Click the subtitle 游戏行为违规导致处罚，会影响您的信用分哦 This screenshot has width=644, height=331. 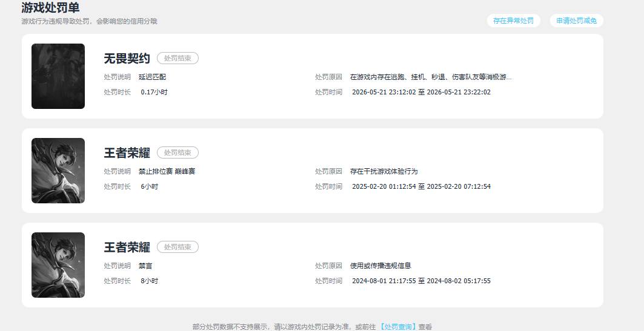click(89, 21)
